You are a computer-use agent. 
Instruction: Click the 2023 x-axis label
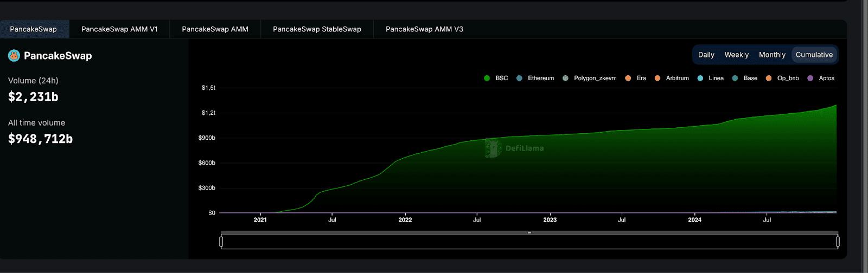point(550,220)
